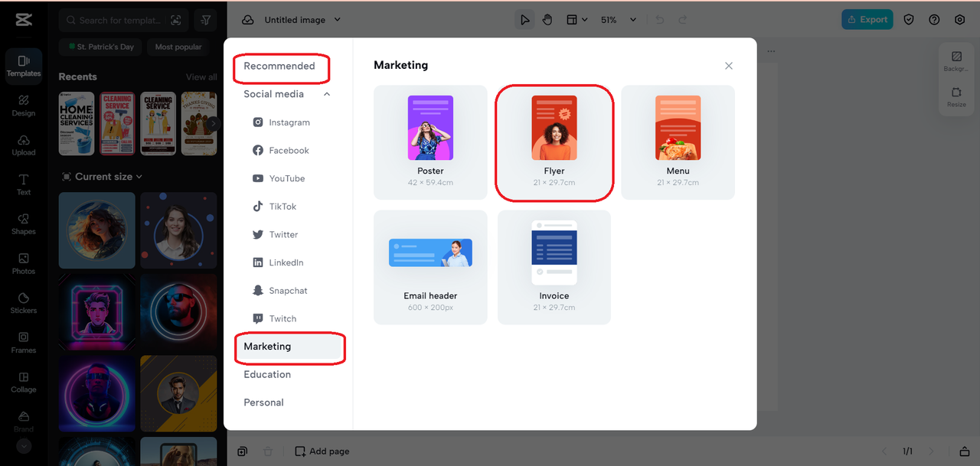Open the Frames panel
Image resolution: width=980 pixels, height=466 pixels.
[24, 343]
